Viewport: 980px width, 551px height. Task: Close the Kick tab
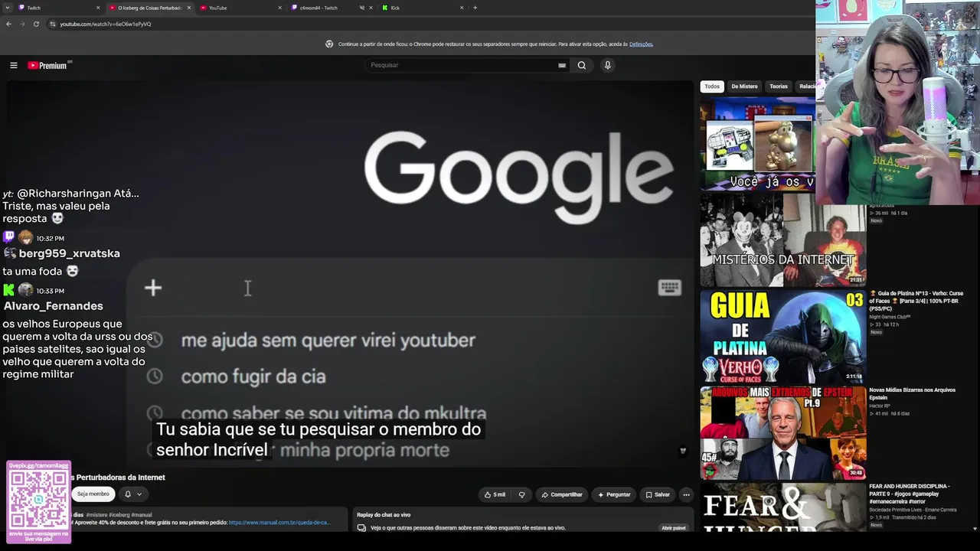coord(462,8)
